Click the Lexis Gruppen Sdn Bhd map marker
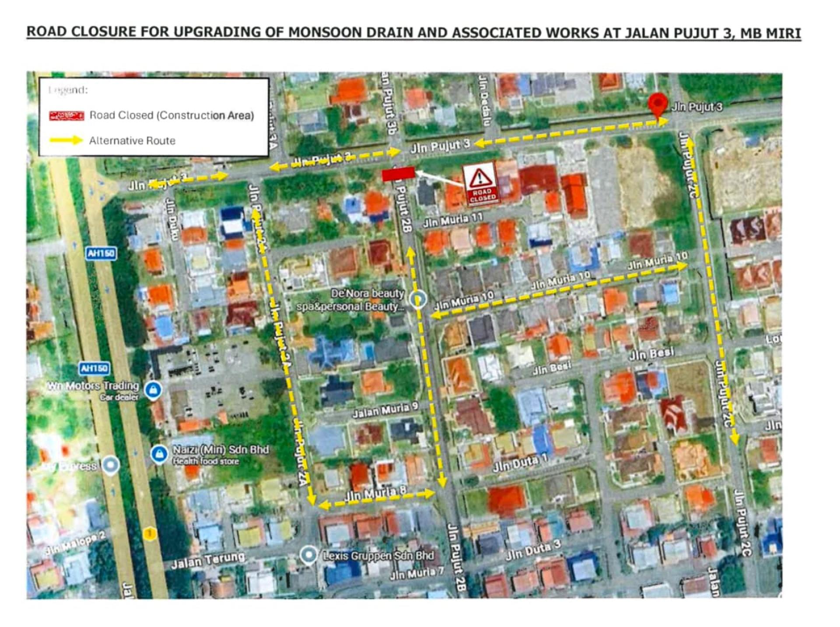This screenshot has width=840, height=627. (309, 554)
